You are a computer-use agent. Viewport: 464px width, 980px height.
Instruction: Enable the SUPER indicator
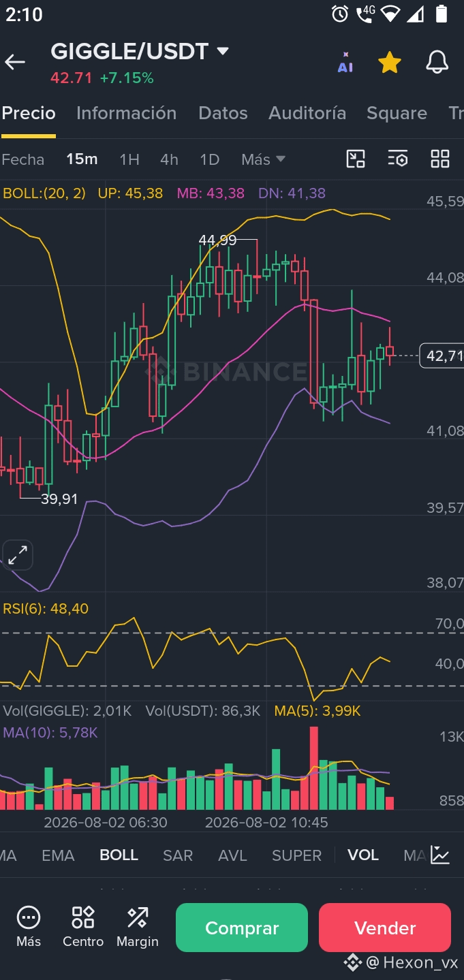pos(296,855)
